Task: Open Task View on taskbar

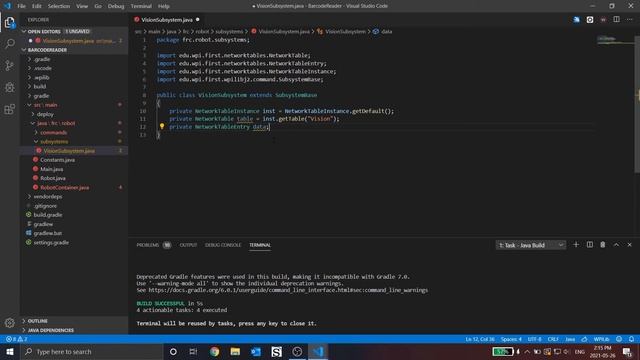Action: (x=193, y=351)
